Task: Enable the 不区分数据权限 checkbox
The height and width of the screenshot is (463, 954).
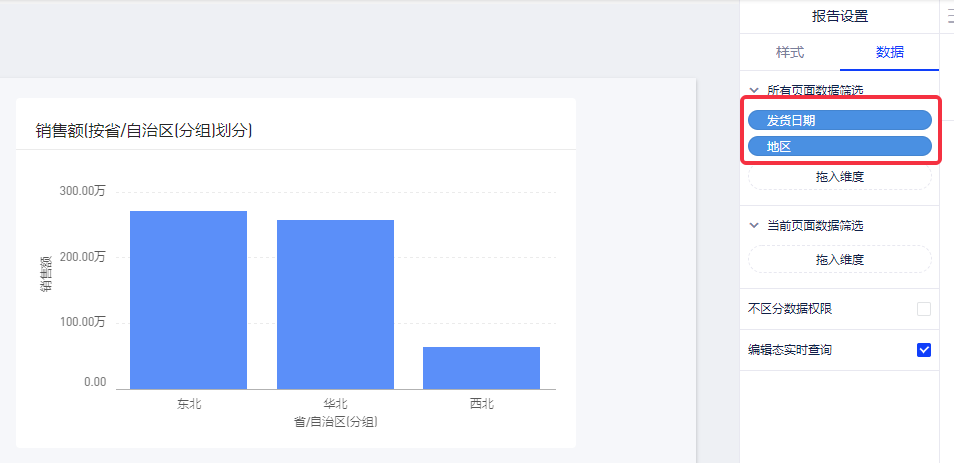Action: 924,309
